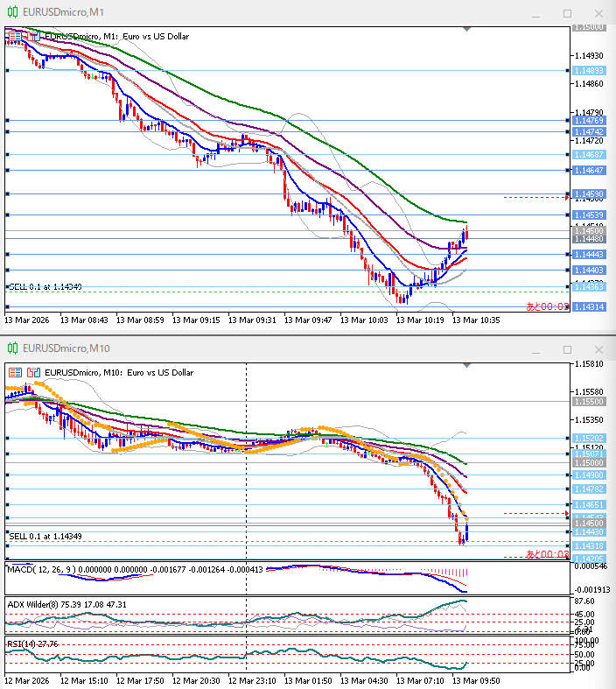The width and height of the screenshot is (616, 689).
Task: Open Depth of Market icon on M1 chart
Action: (x=15, y=36)
